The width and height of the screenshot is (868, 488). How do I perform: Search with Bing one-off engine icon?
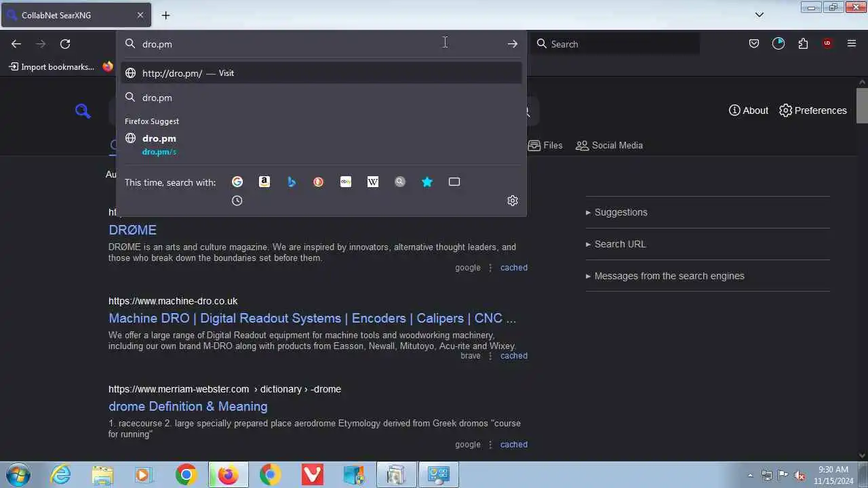292,182
